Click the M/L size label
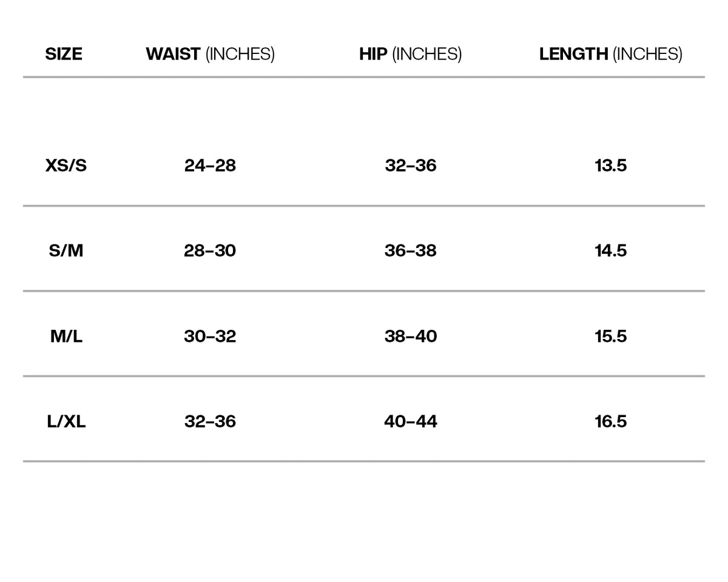This screenshot has width=728, height=582. 66,336
